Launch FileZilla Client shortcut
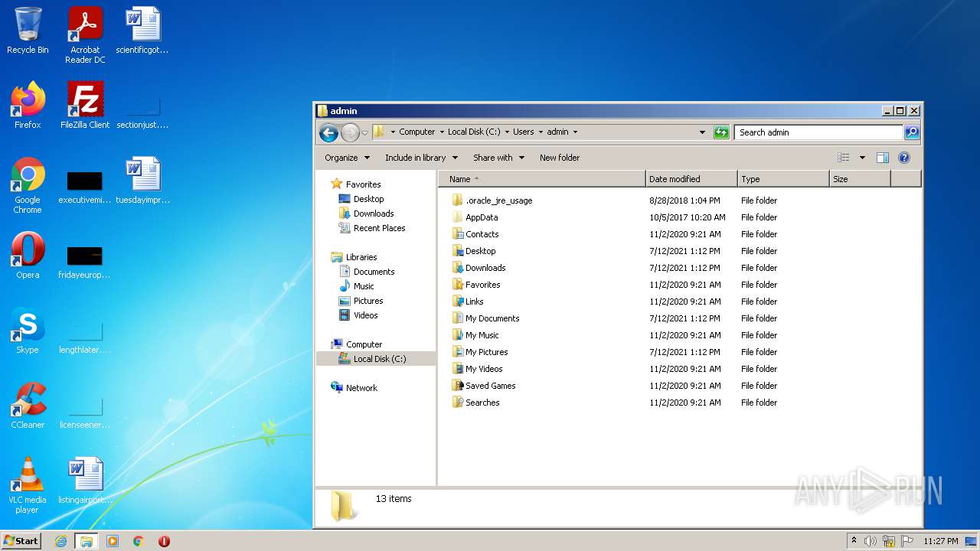 tap(85, 106)
